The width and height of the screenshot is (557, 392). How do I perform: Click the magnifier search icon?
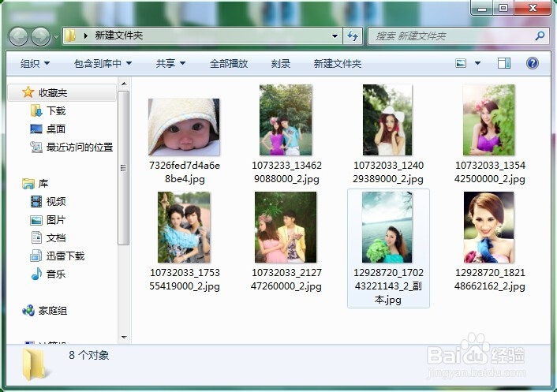pyautogui.click(x=540, y=35)
